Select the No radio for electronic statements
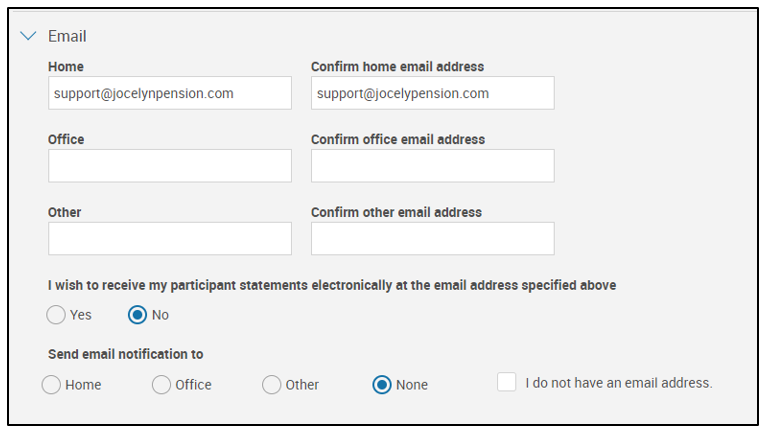Viewport: 767px width, 433px height. pyautogui.click(x=138, y=315)
